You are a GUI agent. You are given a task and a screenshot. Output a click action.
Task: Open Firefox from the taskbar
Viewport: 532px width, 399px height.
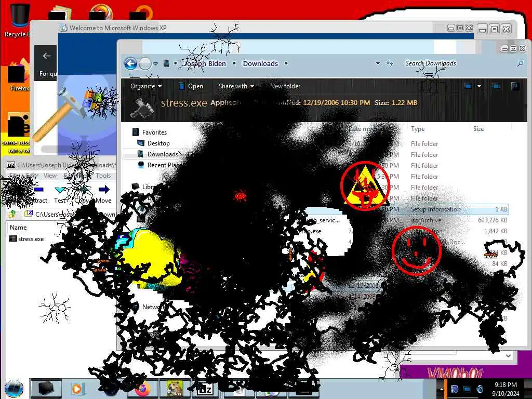coord(142,389)
